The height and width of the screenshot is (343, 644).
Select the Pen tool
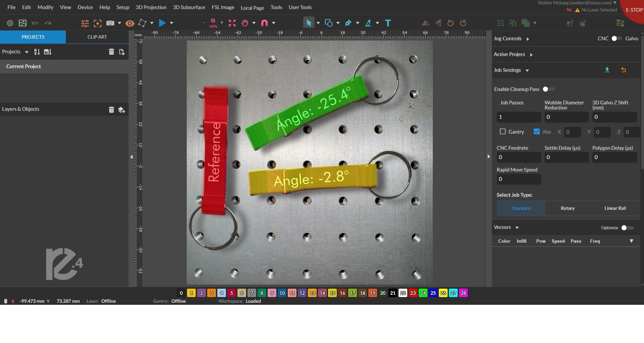click(x=349, y=23)
